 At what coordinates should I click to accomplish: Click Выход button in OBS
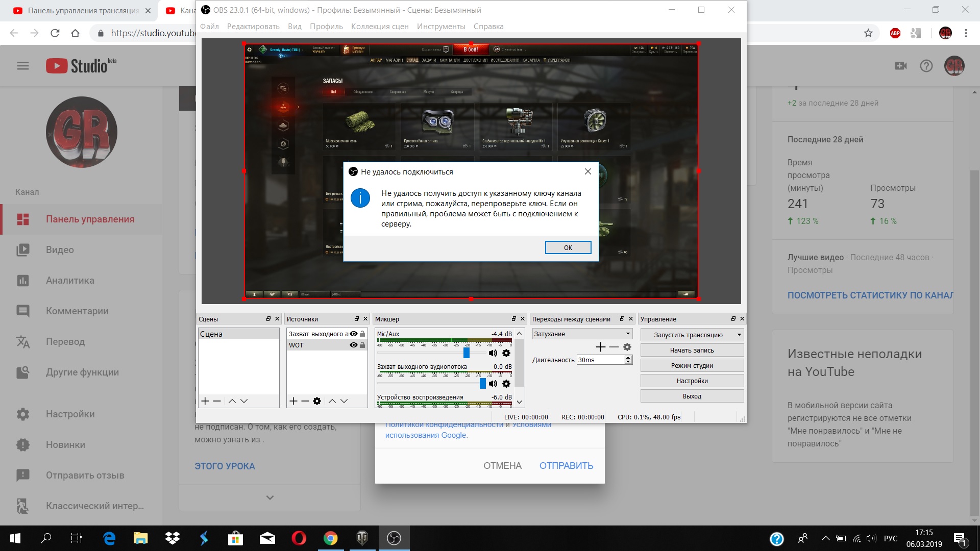(692, 396)
